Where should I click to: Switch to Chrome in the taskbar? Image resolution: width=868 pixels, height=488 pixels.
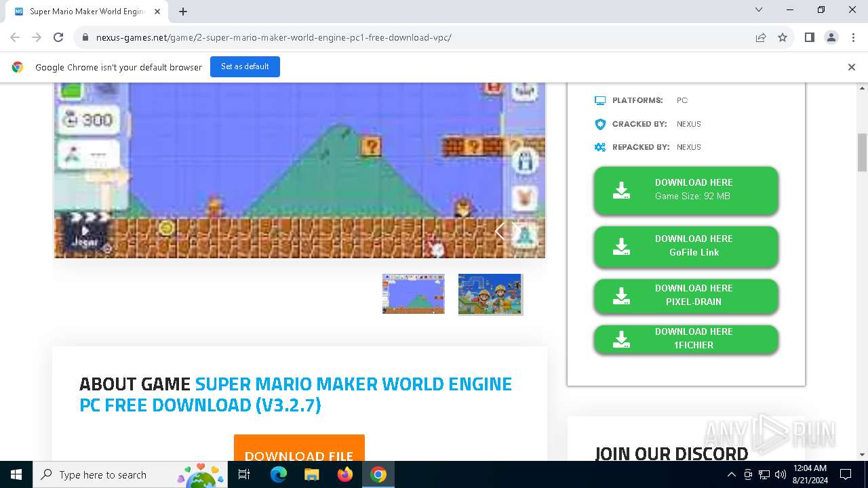tap(378, 474)
